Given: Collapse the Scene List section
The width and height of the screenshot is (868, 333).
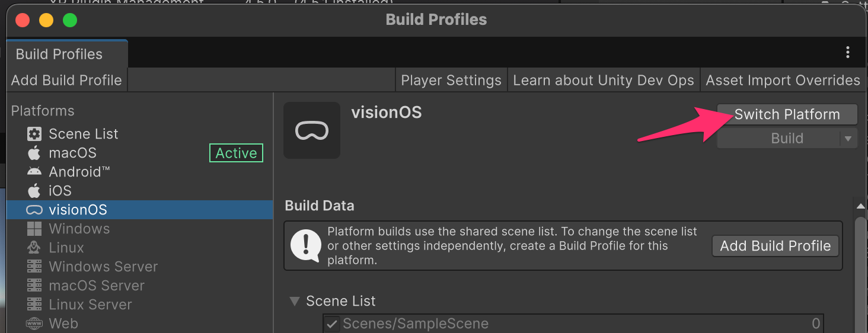Looking at the screenshot, I should (x=294, y=301).
